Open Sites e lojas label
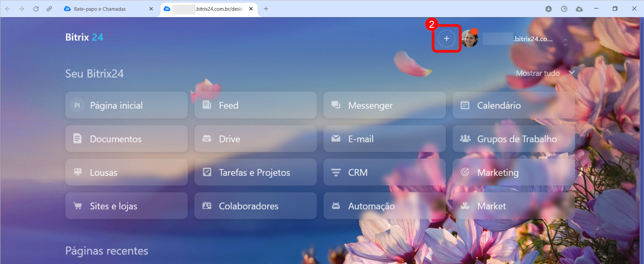 point(114,206)
